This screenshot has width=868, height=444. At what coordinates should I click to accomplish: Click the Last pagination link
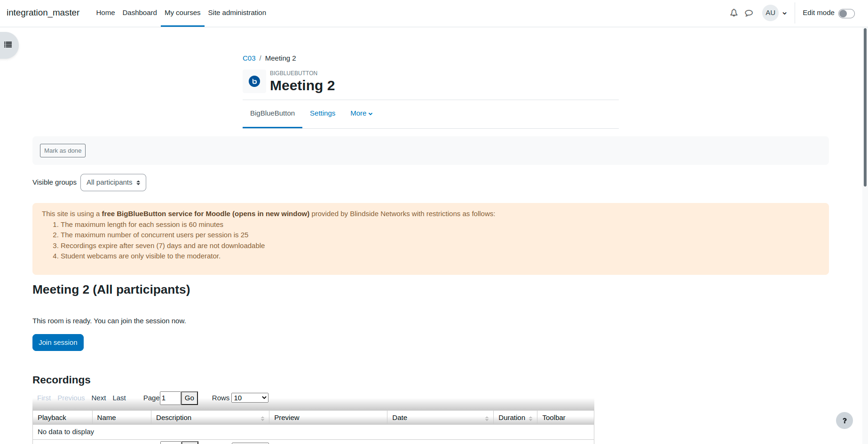click(x=119, y=398)
